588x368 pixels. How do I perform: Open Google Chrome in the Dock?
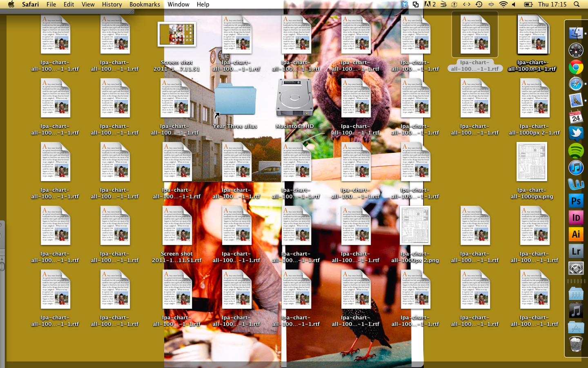click(576, 67)
